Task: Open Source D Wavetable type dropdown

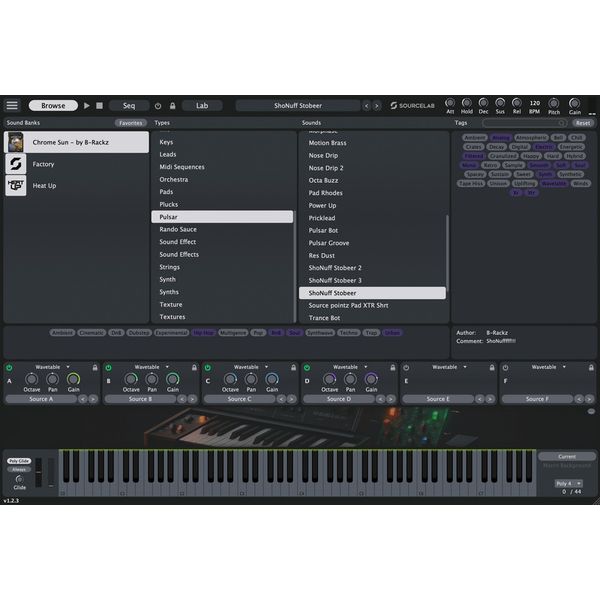Action: (x=350, y=367)
